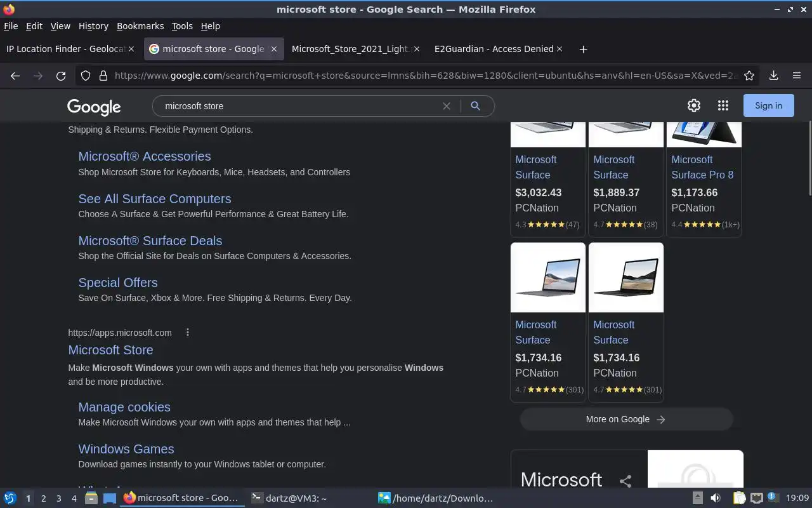
Task: Open the dartz@VM3 terminal taskbar item
Action: point(310,498)
